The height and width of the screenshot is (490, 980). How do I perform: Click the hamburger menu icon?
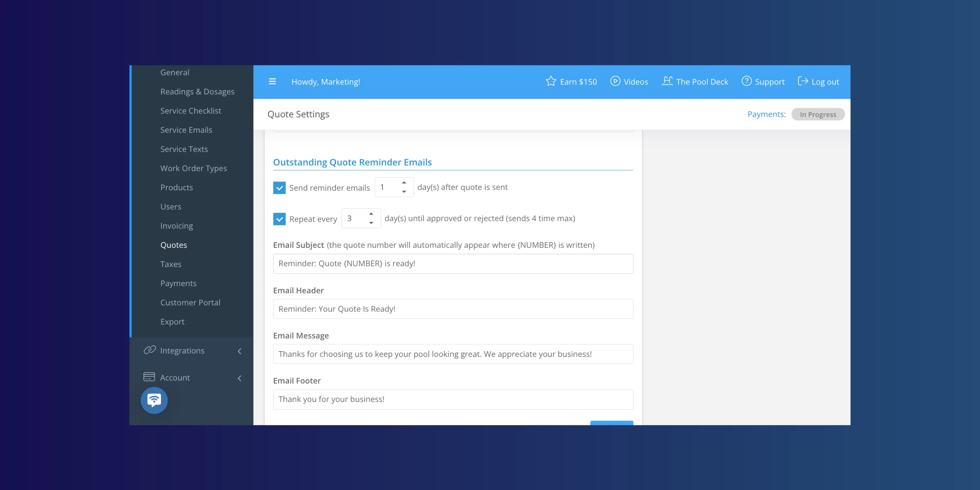(272, 82)
